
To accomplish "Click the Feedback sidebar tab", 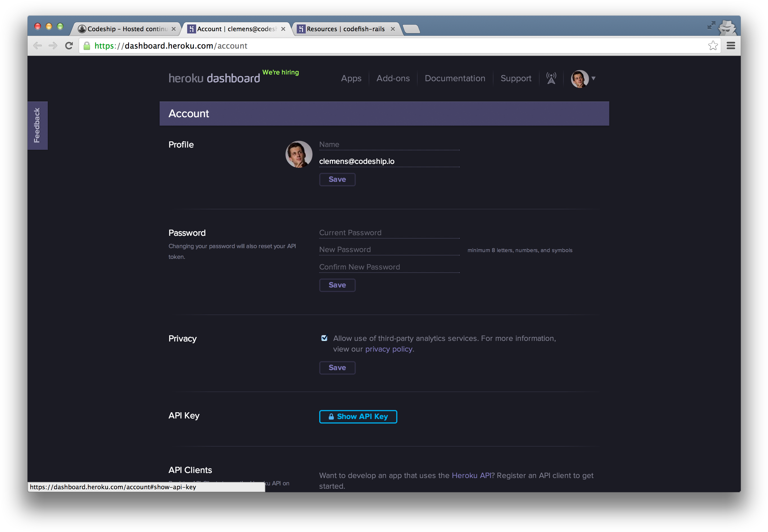I will 37,126.
